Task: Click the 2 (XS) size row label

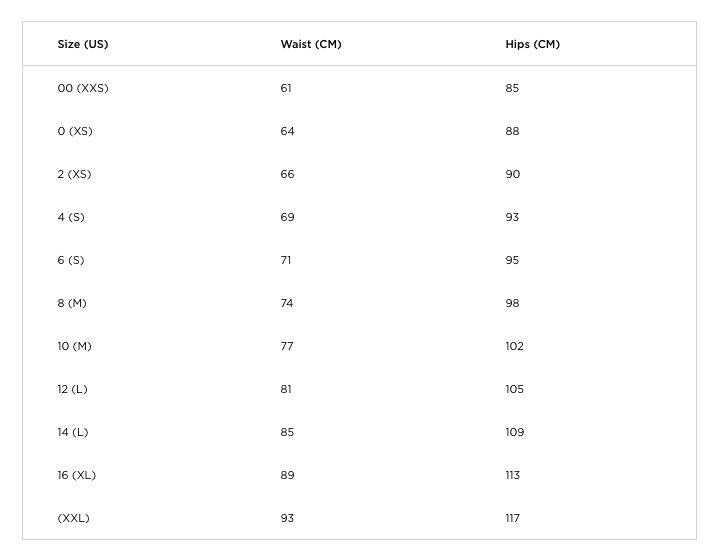Action: click(74, 174)
